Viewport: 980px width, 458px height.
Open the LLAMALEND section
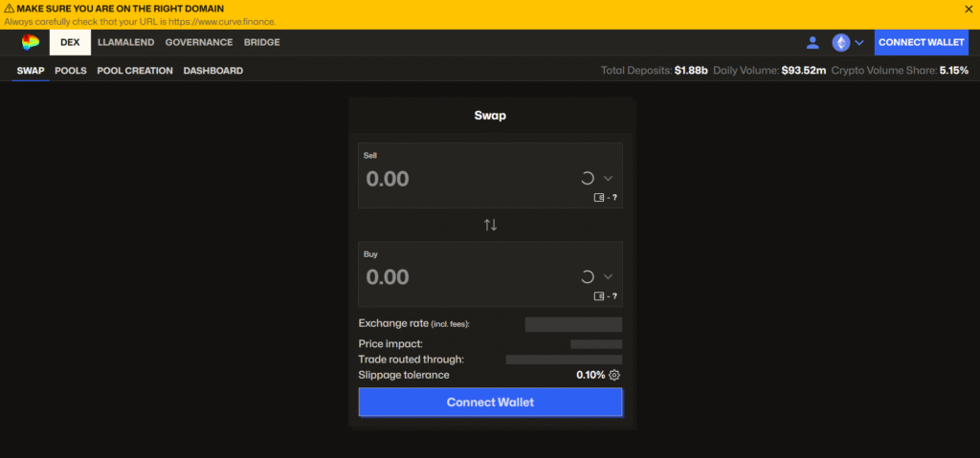point(126,42)
